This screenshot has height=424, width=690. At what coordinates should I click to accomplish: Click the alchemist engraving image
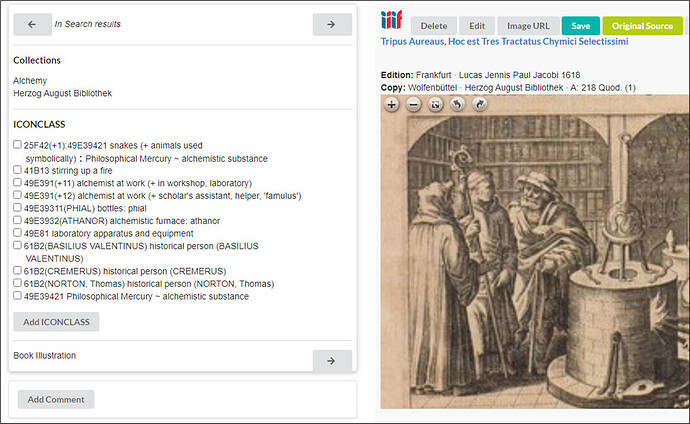(535, 252)
